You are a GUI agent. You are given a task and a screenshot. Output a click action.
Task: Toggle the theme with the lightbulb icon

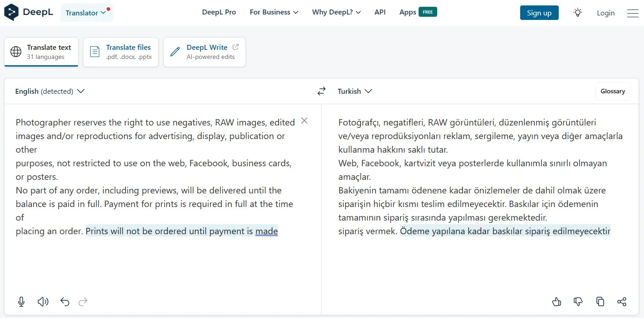click(578, 12)
